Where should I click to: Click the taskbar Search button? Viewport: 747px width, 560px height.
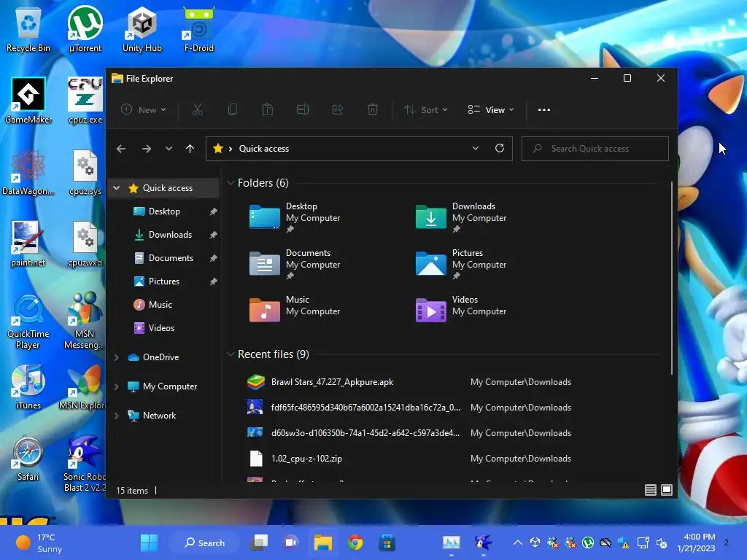pyautogui.click(x=205, y=542)
